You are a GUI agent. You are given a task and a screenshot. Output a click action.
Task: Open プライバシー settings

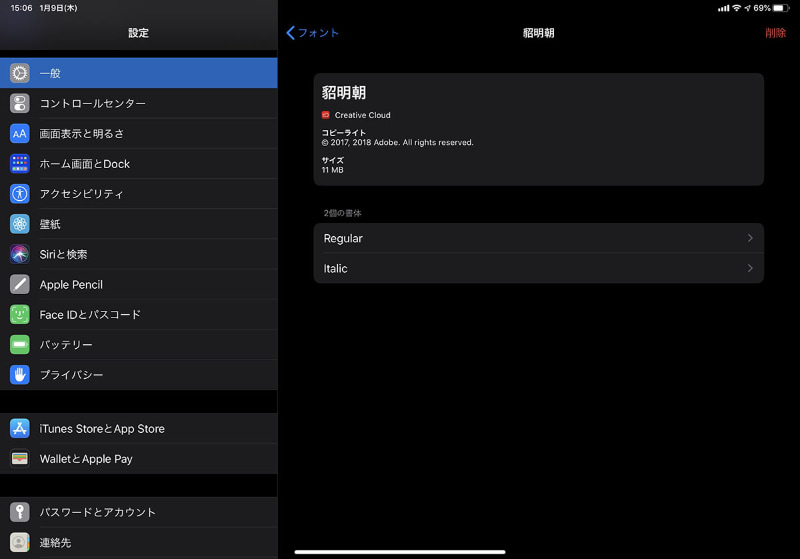point(139,374)
